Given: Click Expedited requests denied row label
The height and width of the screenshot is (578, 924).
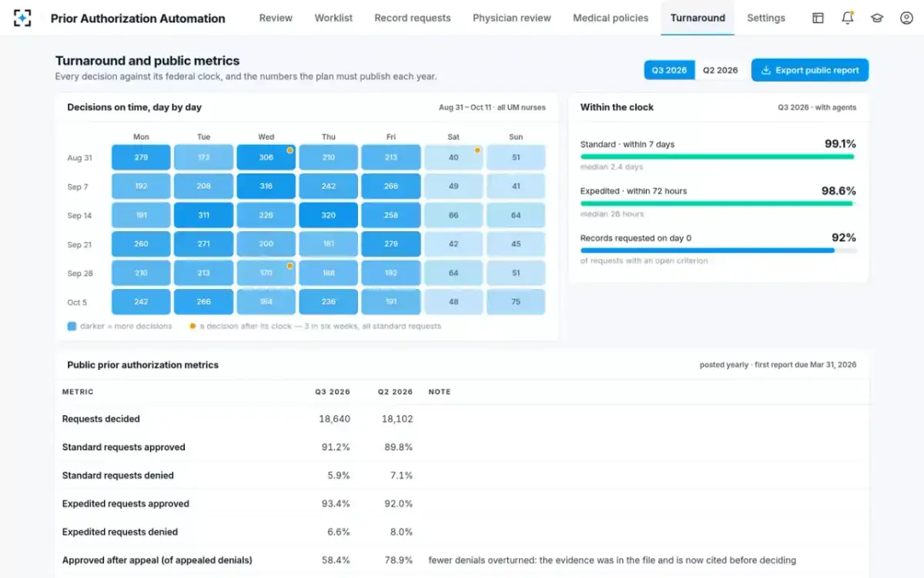Looking at the screenshot, I should coord(120,532).
